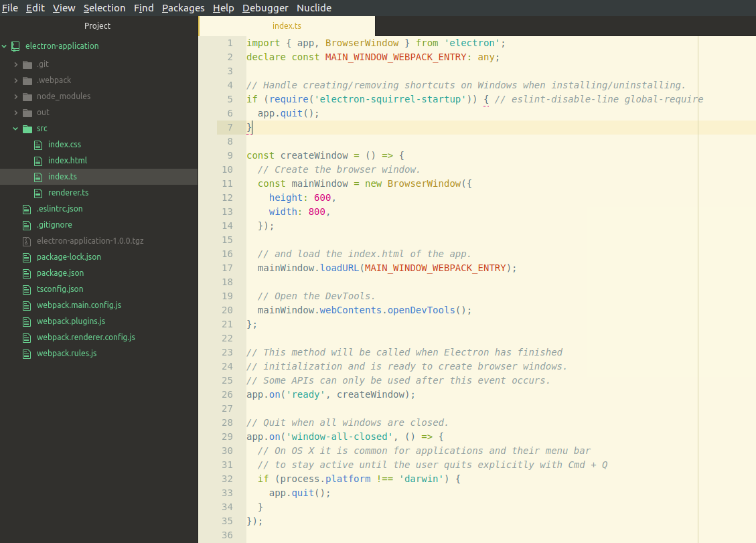This screenshot has width=756, height=543.
Task: Click the file icon next to index.html
Action: pos(40,160)
